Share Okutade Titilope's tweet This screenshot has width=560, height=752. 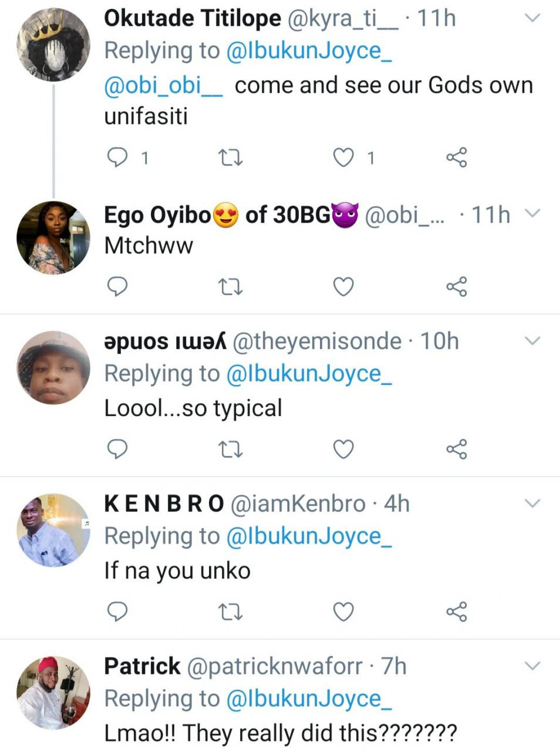point(456,157)
